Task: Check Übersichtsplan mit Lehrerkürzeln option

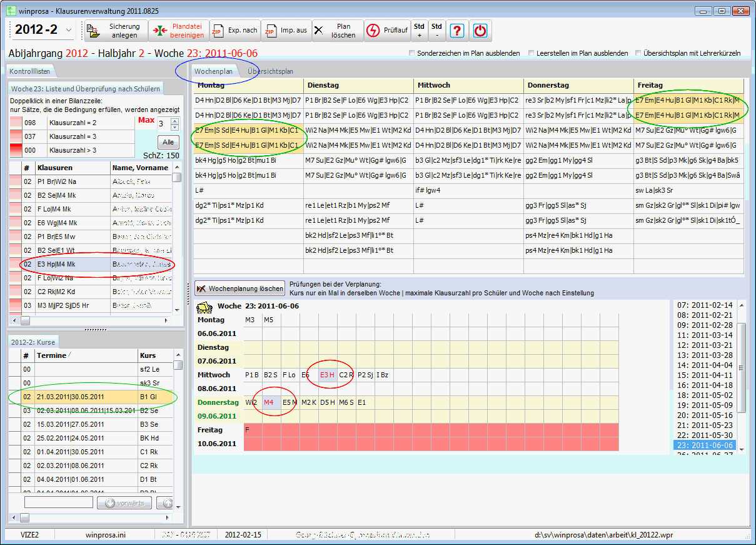Action: pos(638,53)
